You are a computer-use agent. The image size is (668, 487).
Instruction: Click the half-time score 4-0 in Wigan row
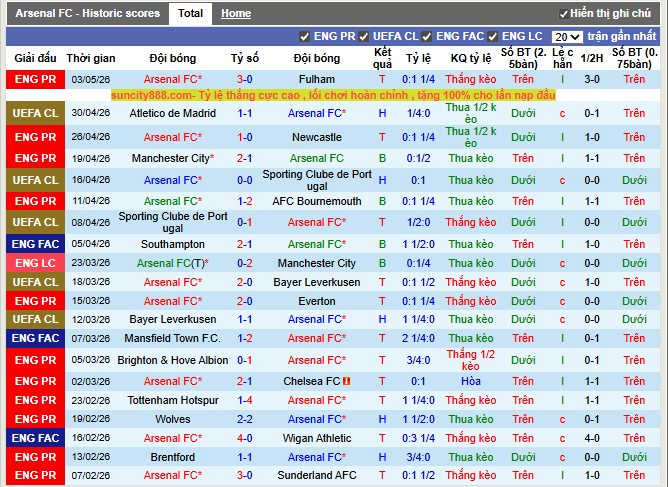pos(592,438)
